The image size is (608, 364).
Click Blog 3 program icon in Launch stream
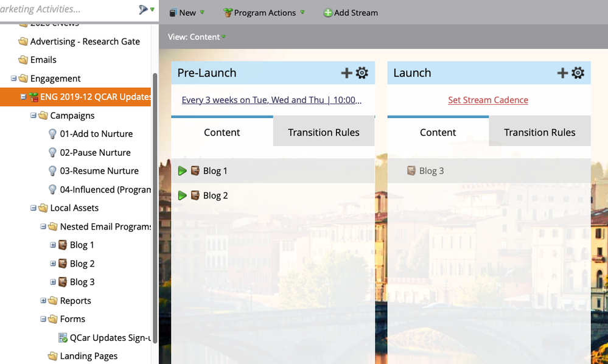tap(411, 170)
